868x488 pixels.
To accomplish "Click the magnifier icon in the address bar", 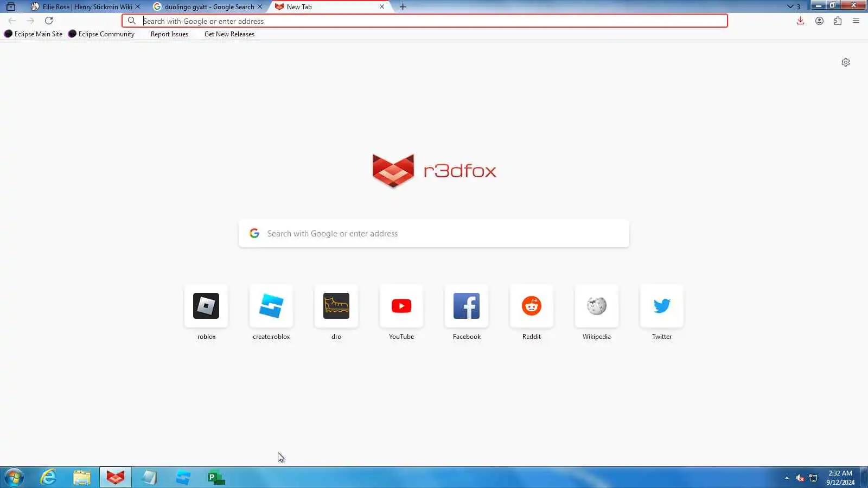I will point(131,21).
